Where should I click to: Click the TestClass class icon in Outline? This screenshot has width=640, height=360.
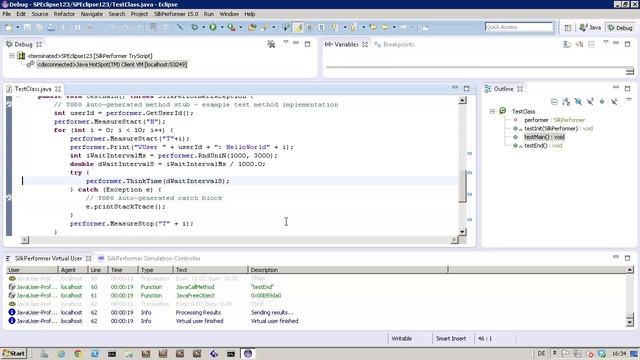[x=503, y=111]
